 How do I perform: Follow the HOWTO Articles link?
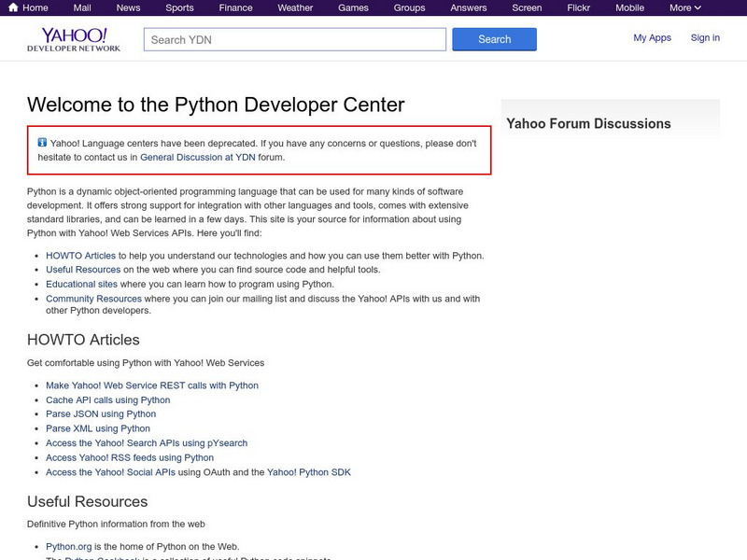[x=80, y=256]
